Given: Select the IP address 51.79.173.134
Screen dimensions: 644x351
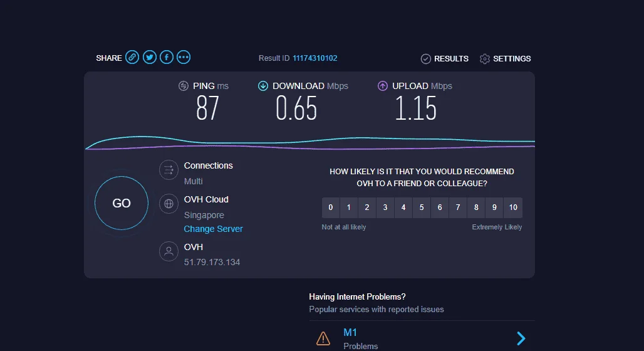Looking at the screenshot, I should tap(212, 262).
